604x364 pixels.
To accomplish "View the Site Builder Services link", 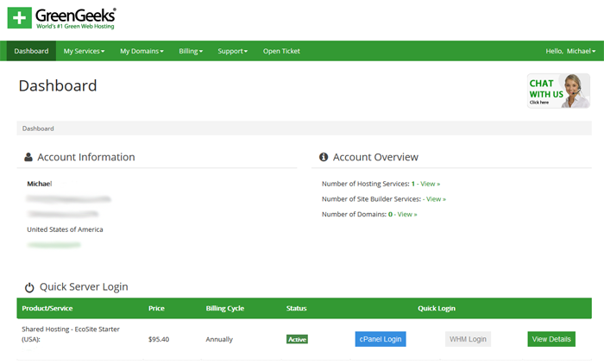I will click(x=436, y=199).
